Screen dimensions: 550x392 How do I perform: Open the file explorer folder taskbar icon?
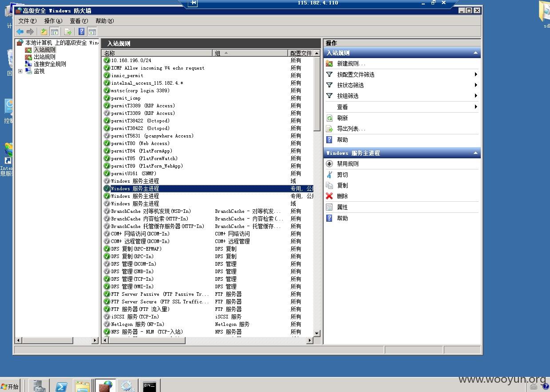[x=83, y=386]
